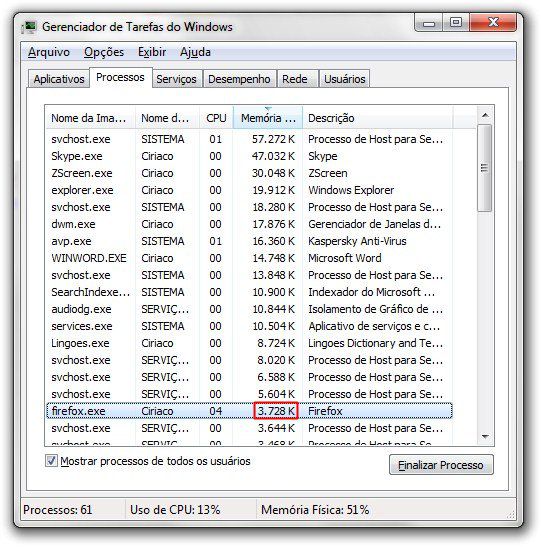The height and width of the screenshot is (547, 541).
Task: Click the Finalizar Processo button
Action: [441, 465]
